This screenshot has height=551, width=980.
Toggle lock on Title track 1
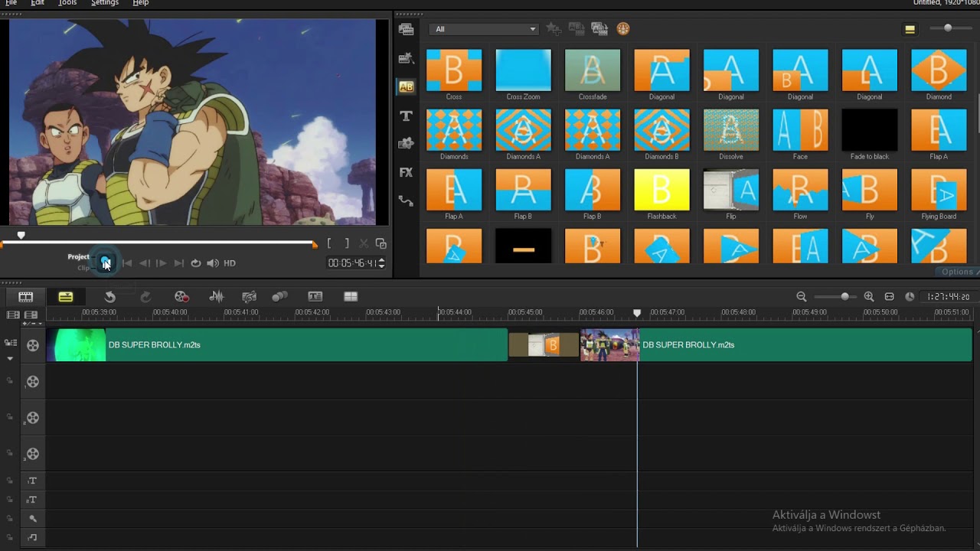(10, 481)
